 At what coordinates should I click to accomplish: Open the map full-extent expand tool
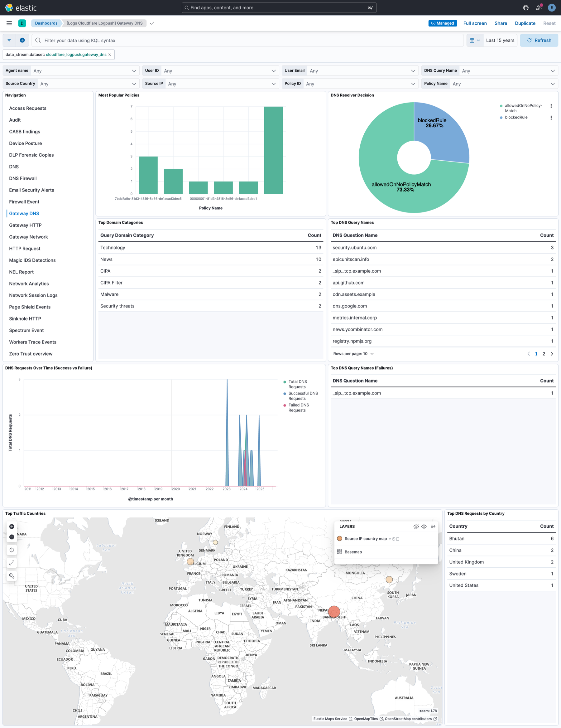[12, 563]
